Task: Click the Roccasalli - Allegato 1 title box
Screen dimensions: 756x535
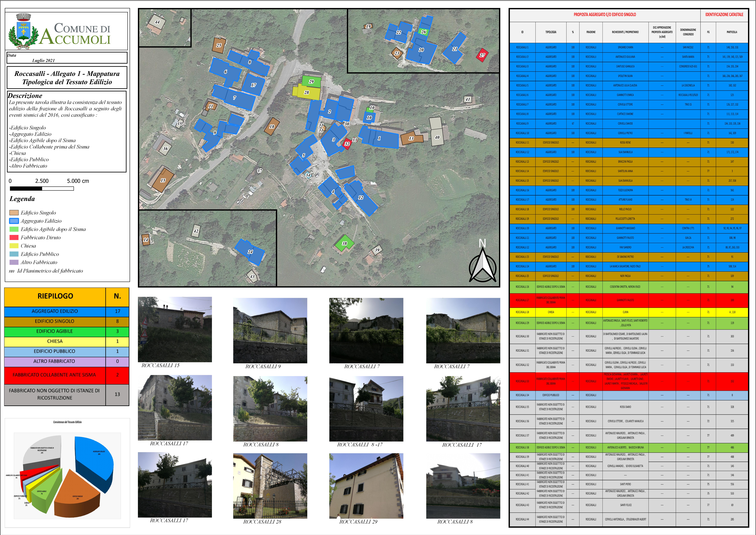Action: pyautogui.click(x=67, y=78)
